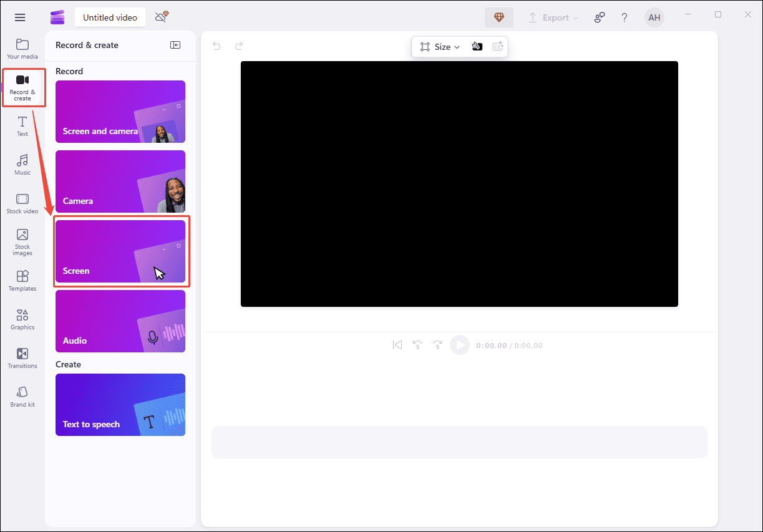Click the background color fill icon above preview

477,46
